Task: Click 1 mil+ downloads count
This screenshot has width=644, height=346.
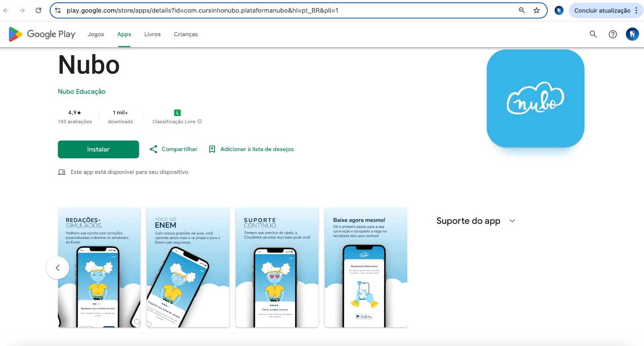Action: [x=120, y=113]
